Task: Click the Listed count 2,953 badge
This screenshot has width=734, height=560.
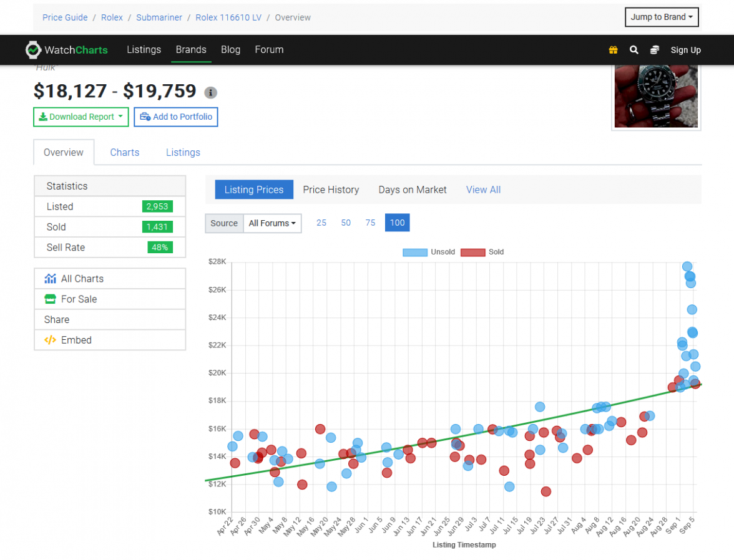Action: (157, 207)
